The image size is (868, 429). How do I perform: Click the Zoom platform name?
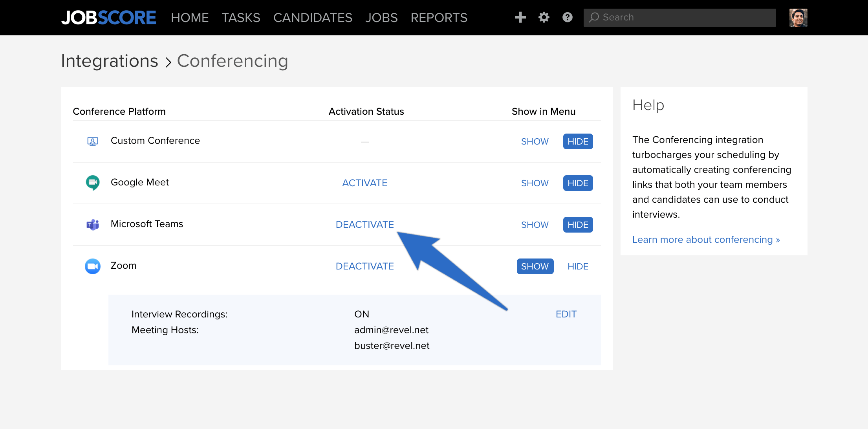point(123,266)
